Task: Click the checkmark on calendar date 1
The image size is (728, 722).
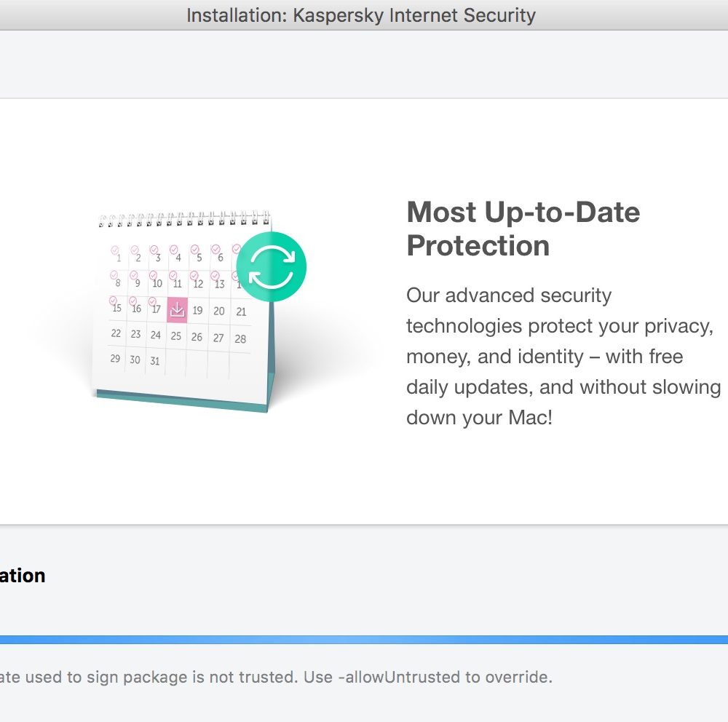Action: pyautogui.click(x=115, y=247)
